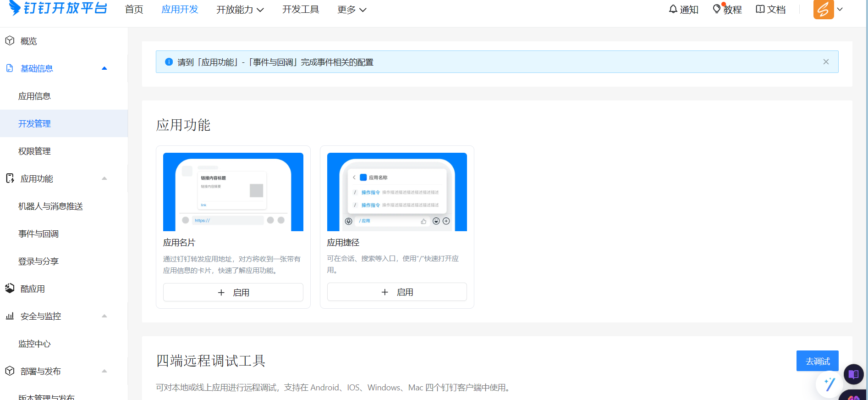Collapse the 基础信息 section arrow
The image size is (868, 400).
[x=104, y=68]
